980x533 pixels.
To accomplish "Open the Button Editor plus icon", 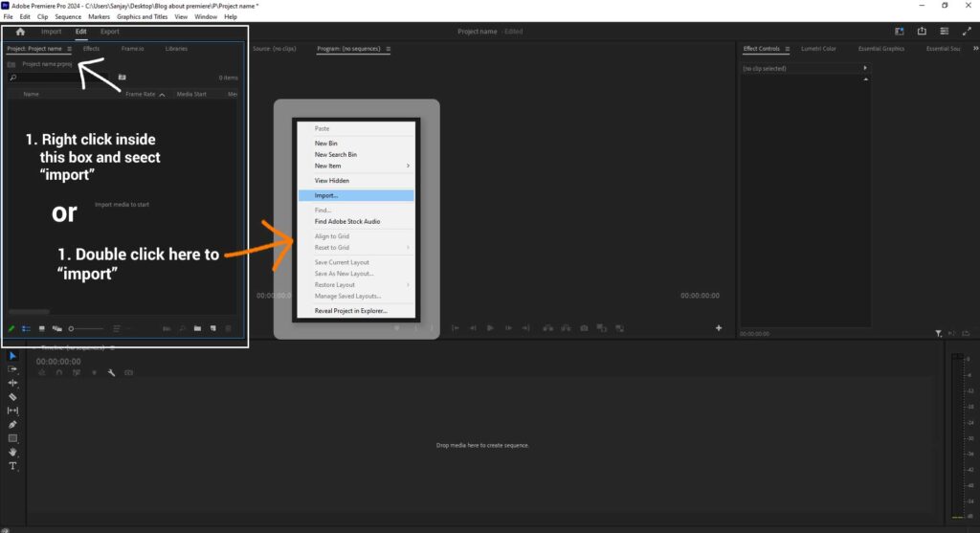I will [719, 328].
